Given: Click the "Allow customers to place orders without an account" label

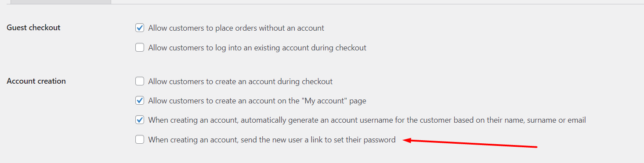Looking at the screenshot, I should pyautogui.click(x=236, y=28).
